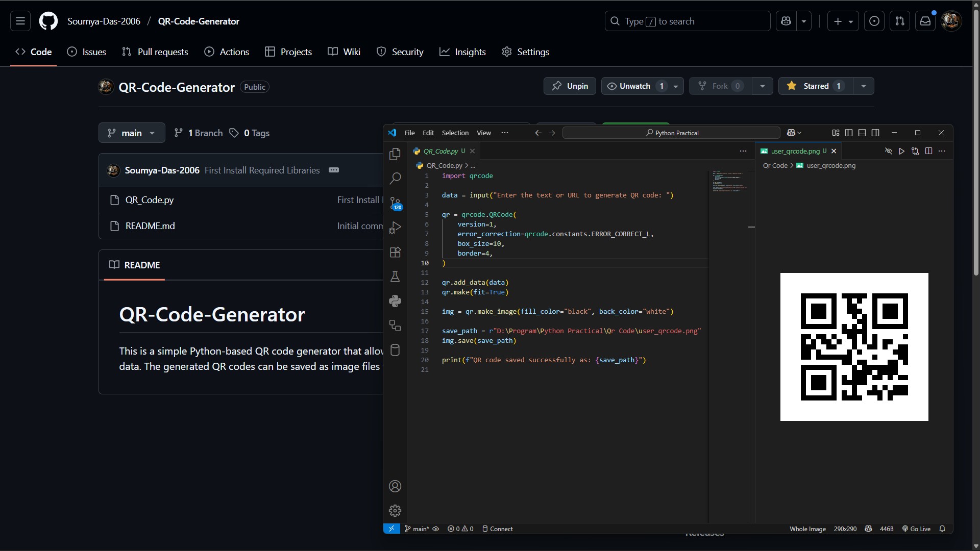This screenshot has width=980, height=551.
Task: Open GitHub Copilot chat icon in header
Action: (x=786, y=21)
